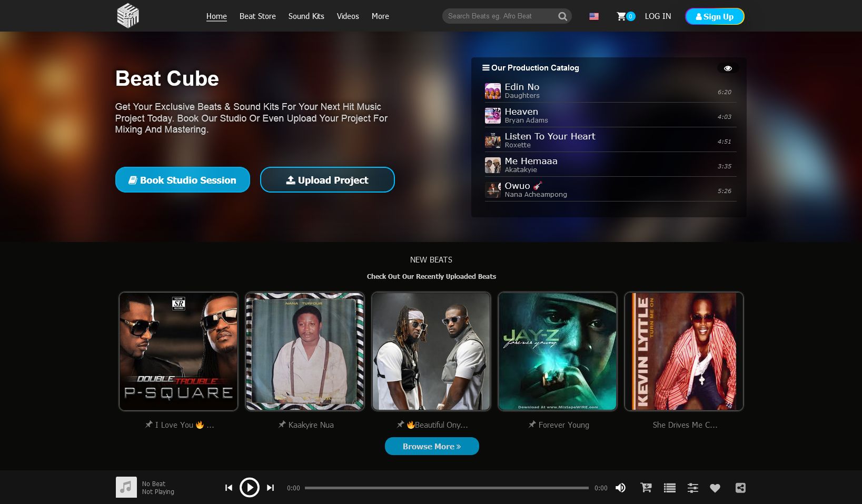Screen dimensions: 862x504
Task: Click the artist name "Nana Acheampong"
Action: (x=536, y=195)
